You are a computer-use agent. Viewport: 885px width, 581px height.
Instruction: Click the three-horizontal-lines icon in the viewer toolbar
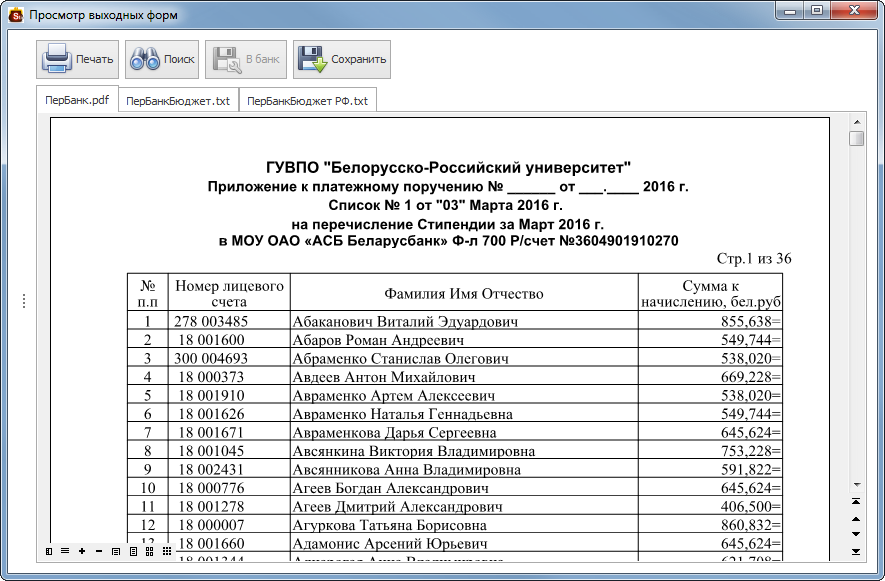tap(65, 551)
